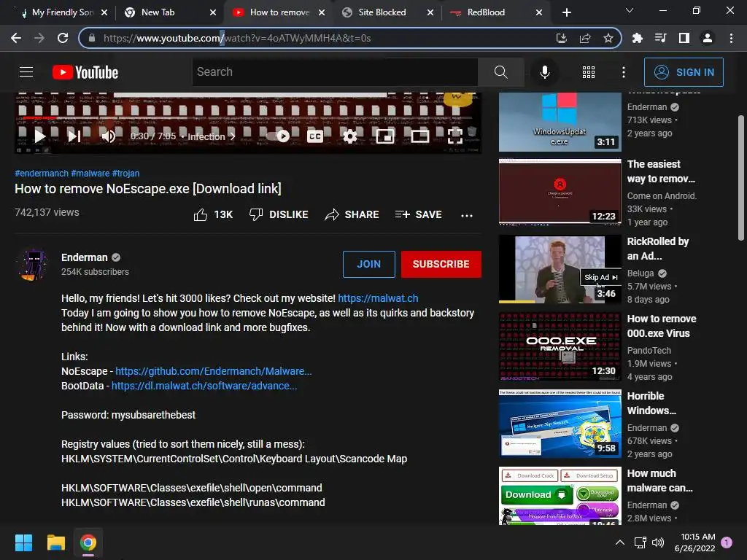Viewport: 747px width, 560px height.
Task: Open How to remove 000.exe Virus video
Action: tap(560, 346)
